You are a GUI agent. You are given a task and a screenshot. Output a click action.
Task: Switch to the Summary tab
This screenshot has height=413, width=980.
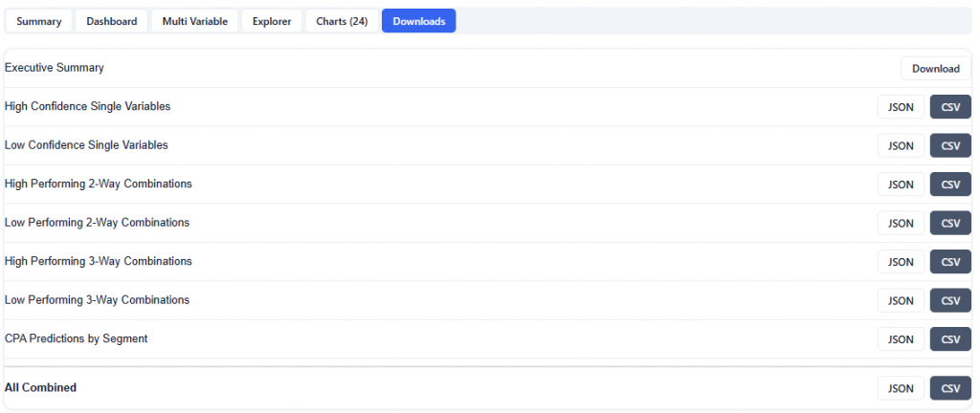(x=38, y=21)
